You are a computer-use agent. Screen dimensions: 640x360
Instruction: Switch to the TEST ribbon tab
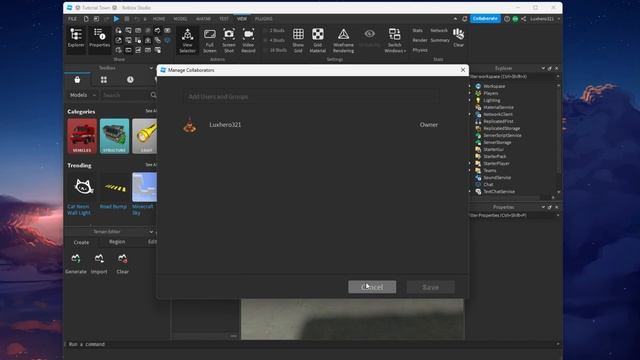pos(224,19)
